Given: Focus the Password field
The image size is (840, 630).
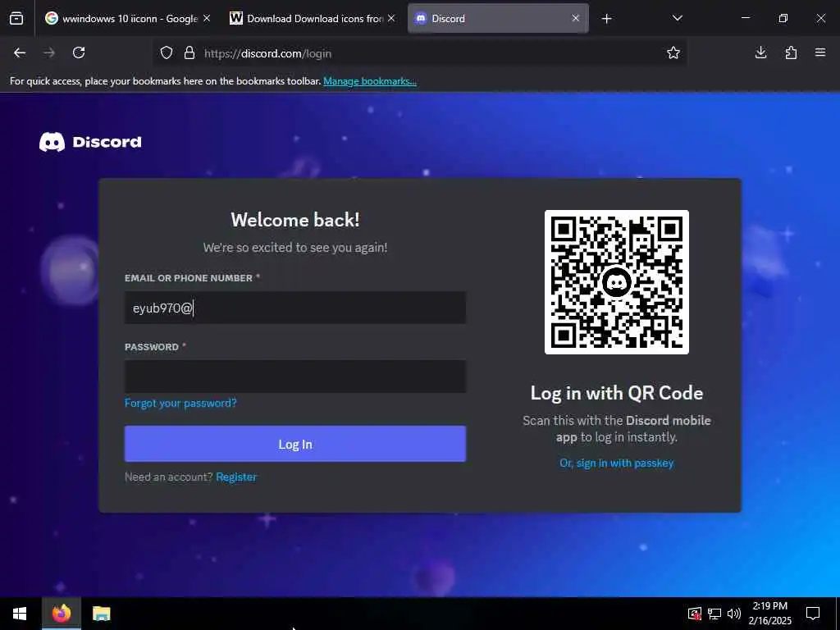Looking at the screenshot, I should [x=295, y=376].
